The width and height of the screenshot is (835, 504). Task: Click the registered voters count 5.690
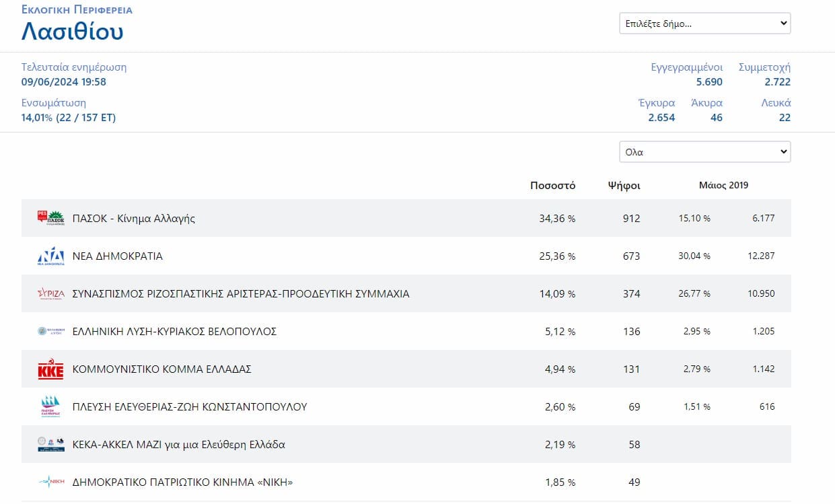click(x=709, y=82)
